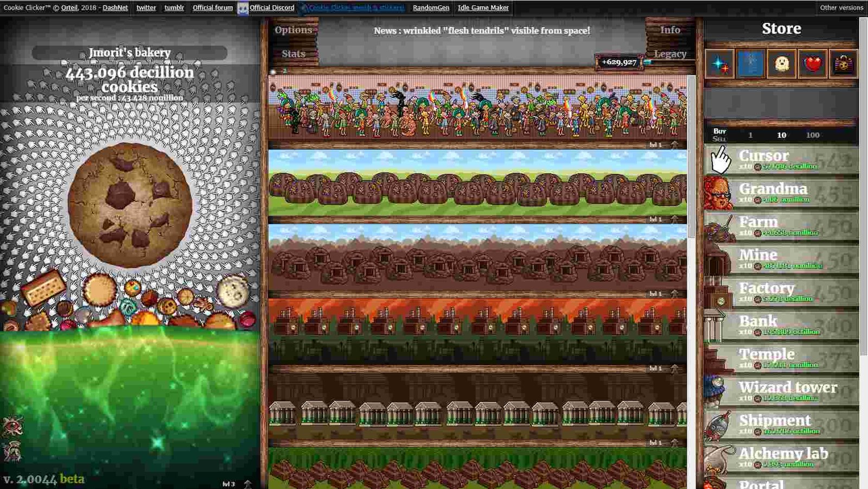Click the red eye dragon icon
868x489 pixels.
pyautogui.click(x=12, y=427)
